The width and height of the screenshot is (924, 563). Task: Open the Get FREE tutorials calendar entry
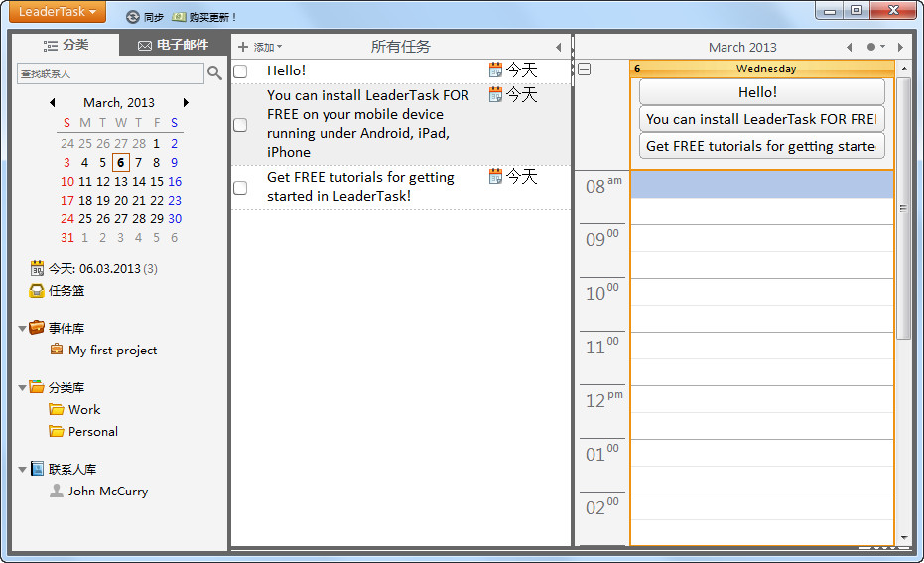coord(761,146)
